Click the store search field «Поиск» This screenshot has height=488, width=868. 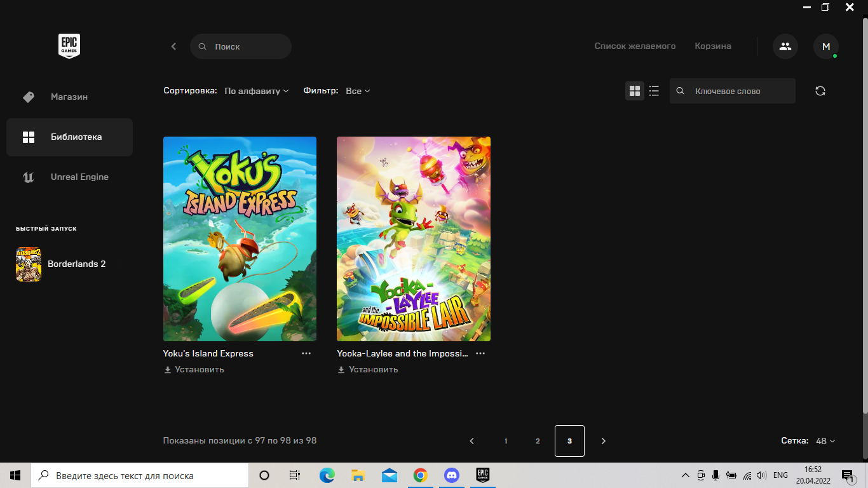pyautogui.click(x=241, y=46)
